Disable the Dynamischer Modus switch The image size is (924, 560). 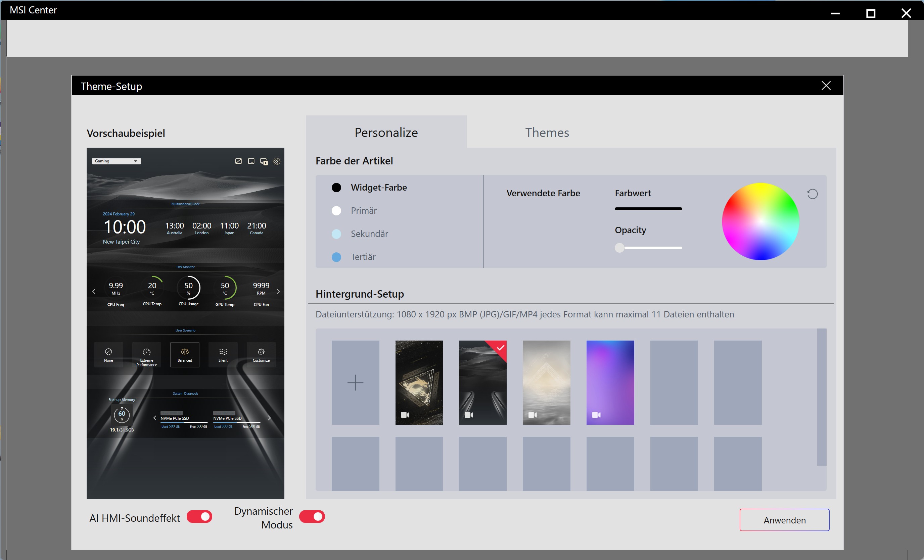click(x=312, y=516)
